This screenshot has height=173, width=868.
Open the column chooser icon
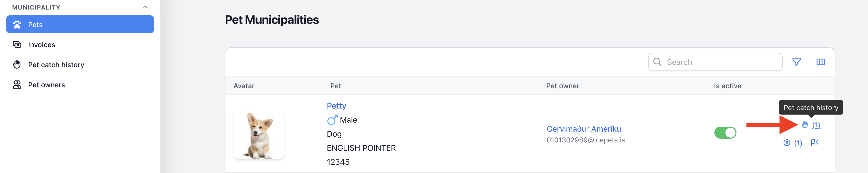(x=821, y=62)
